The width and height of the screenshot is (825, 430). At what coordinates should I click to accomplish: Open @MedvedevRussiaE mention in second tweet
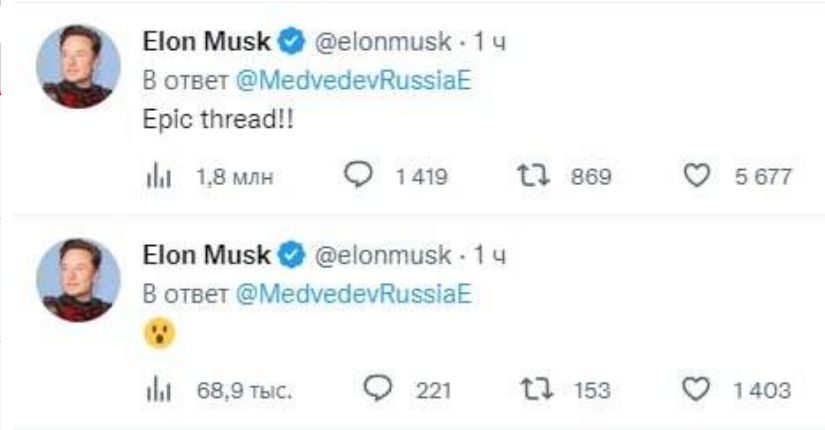(x=357, y=294)
